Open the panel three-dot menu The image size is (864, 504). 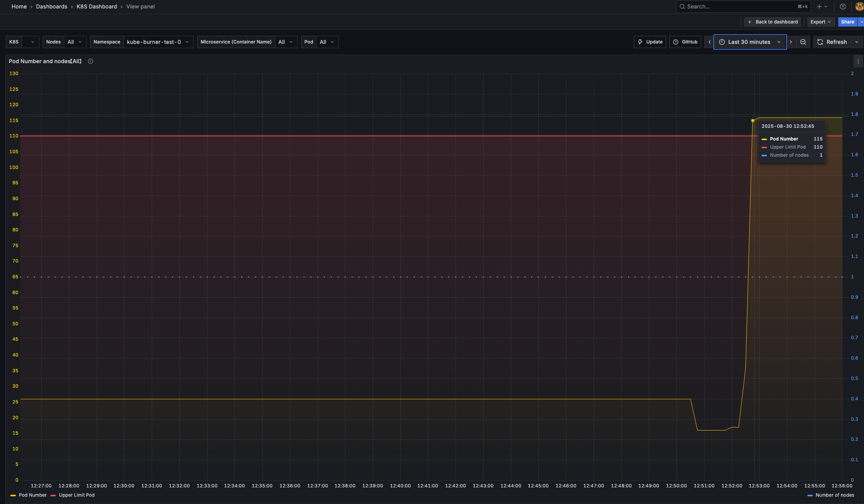858,61
